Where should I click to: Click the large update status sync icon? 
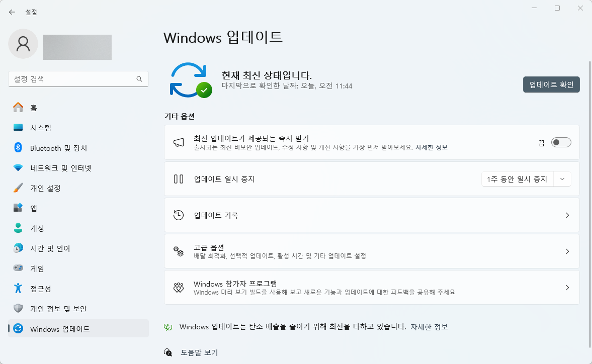pos(191,80)
